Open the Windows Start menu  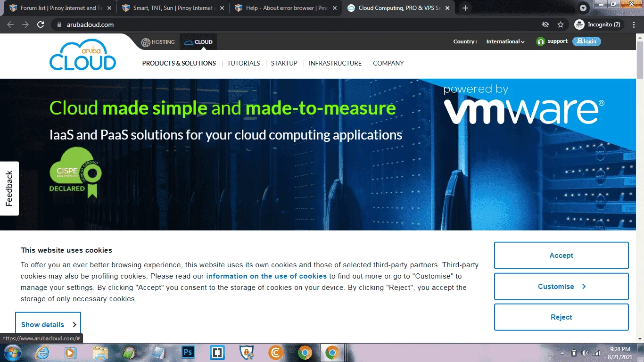[x=11, y=353]
